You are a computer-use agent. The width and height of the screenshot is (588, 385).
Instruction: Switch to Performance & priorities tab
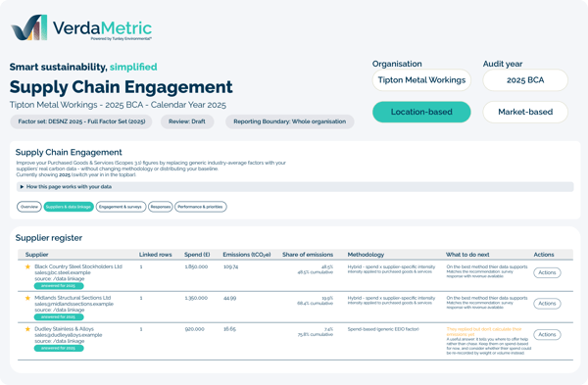click(201, 207)
